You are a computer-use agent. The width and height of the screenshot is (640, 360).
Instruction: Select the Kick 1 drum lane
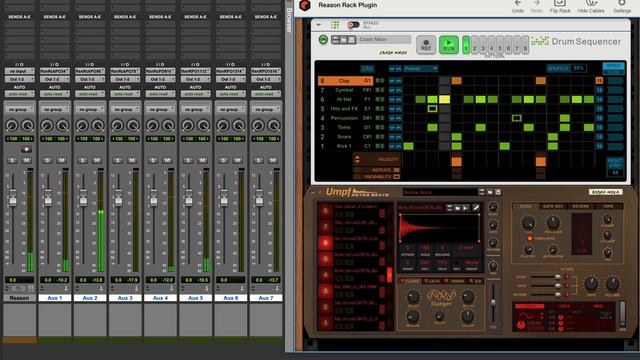pos(345,146)
